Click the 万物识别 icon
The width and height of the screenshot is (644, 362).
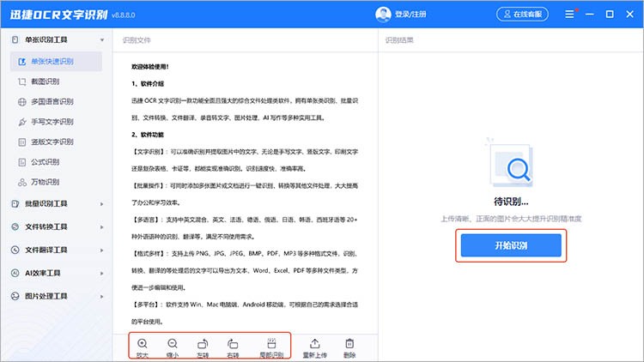22,182
